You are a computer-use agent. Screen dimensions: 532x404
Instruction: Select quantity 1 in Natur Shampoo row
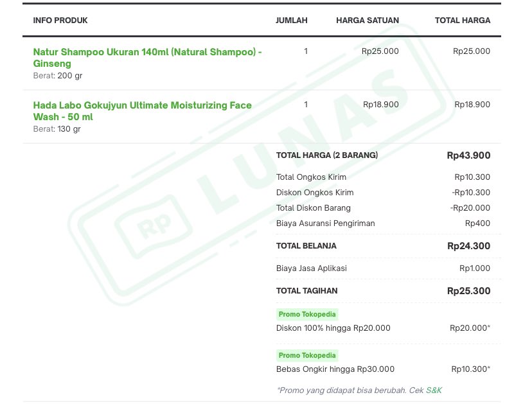[306, 51]
